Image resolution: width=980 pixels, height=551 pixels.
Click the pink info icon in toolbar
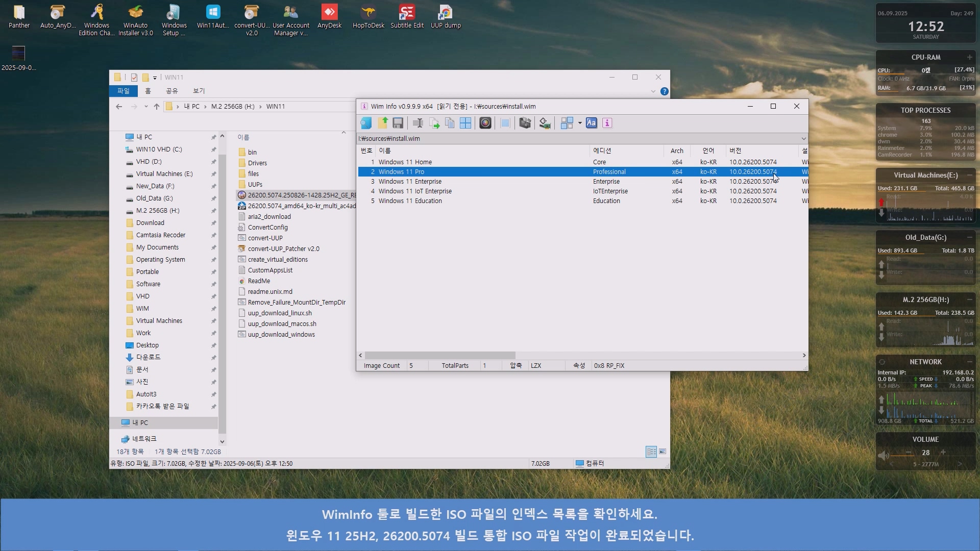tap(607, 123)
